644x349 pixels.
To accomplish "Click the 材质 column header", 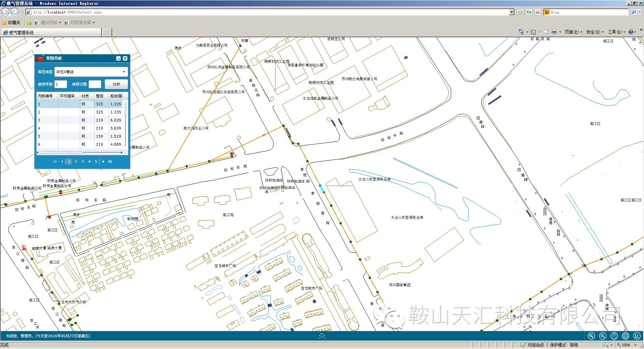I will 87,96.
